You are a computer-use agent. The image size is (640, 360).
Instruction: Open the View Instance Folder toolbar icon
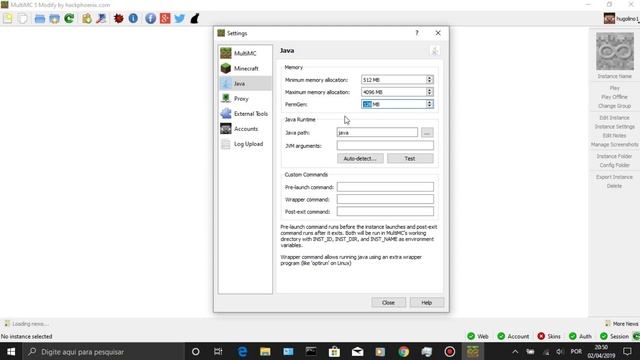(40, 18)
